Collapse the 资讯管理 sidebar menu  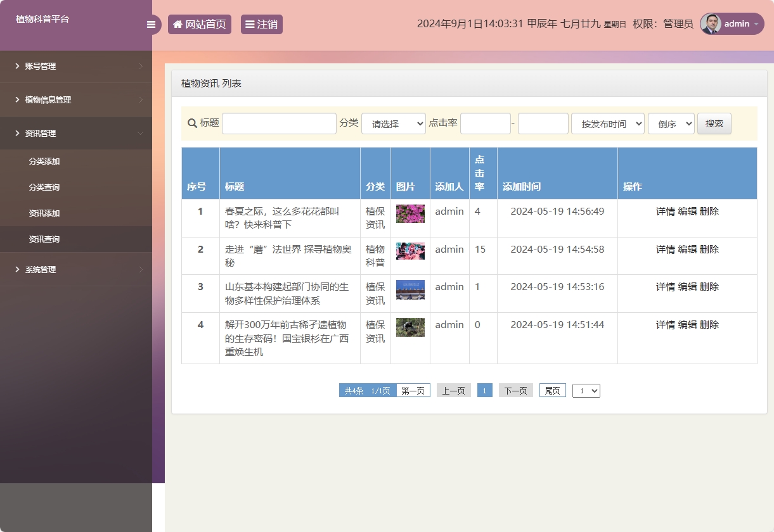click(76, 134)
